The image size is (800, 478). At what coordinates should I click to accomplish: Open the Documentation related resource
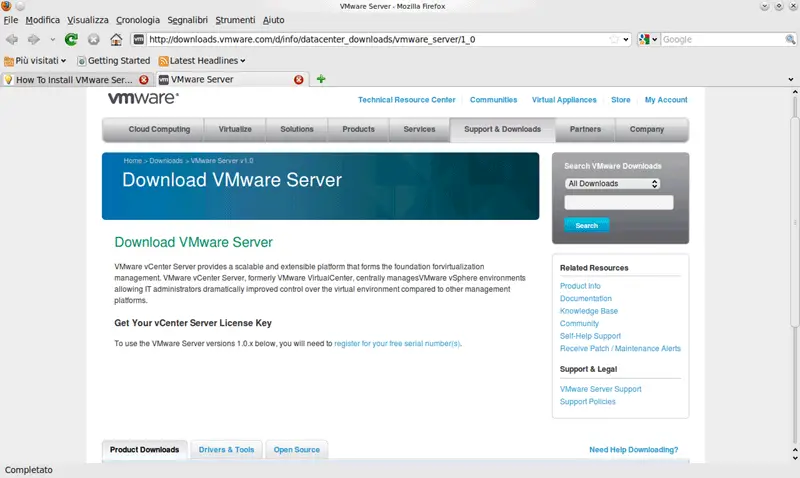tap(586, 298)
